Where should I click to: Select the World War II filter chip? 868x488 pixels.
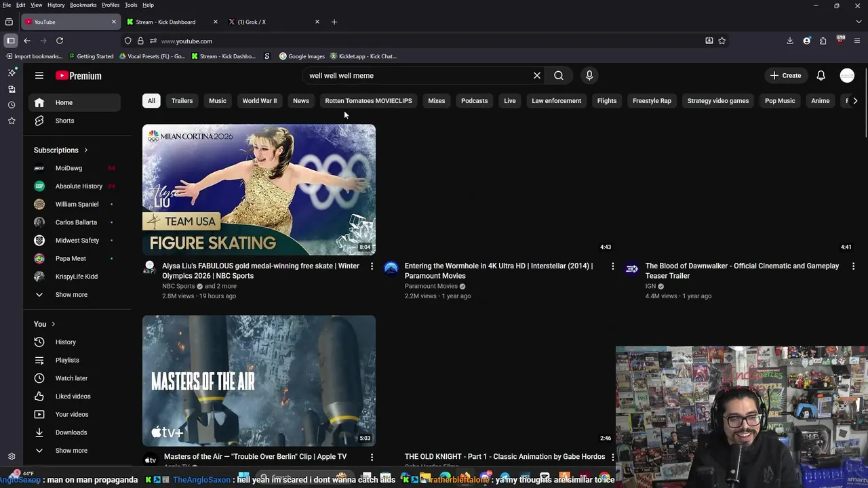260,101
